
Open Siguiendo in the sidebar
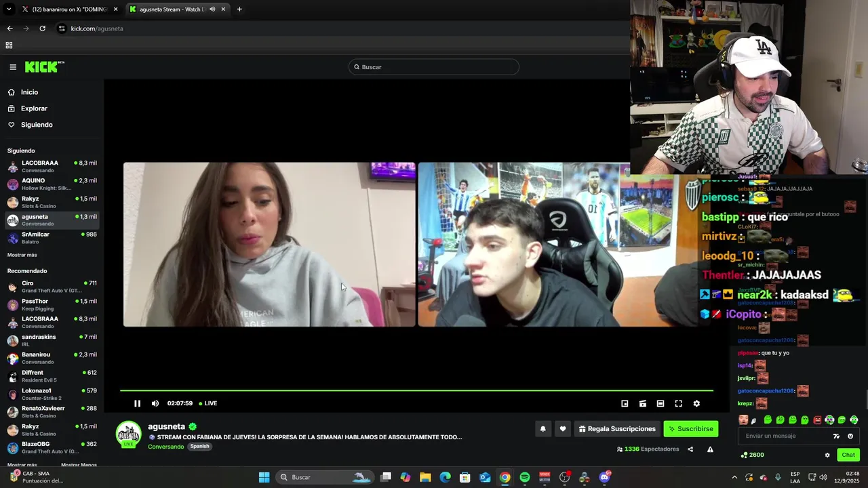[x=37, y=125]
